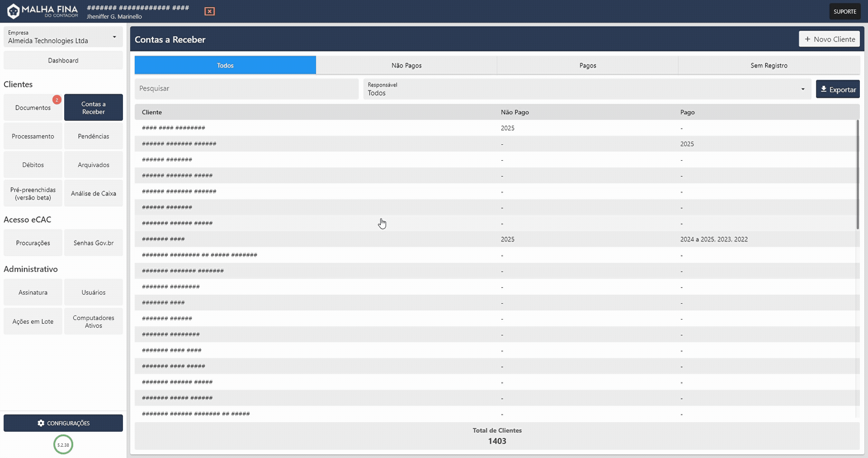Click the gear icon on CONFIGURAÇÕES
The image size is (868, 458).
(41, 423)
